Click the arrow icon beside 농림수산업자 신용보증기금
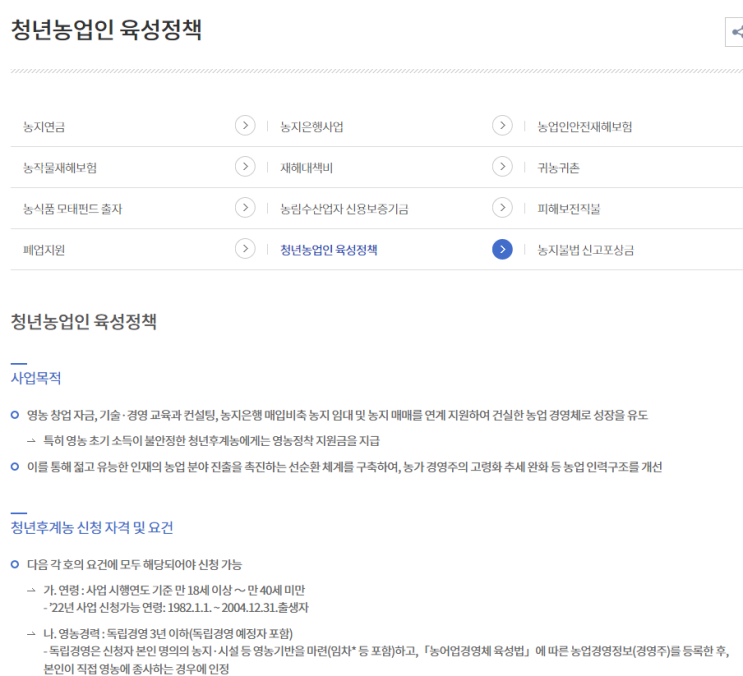 tap(502, 208)
